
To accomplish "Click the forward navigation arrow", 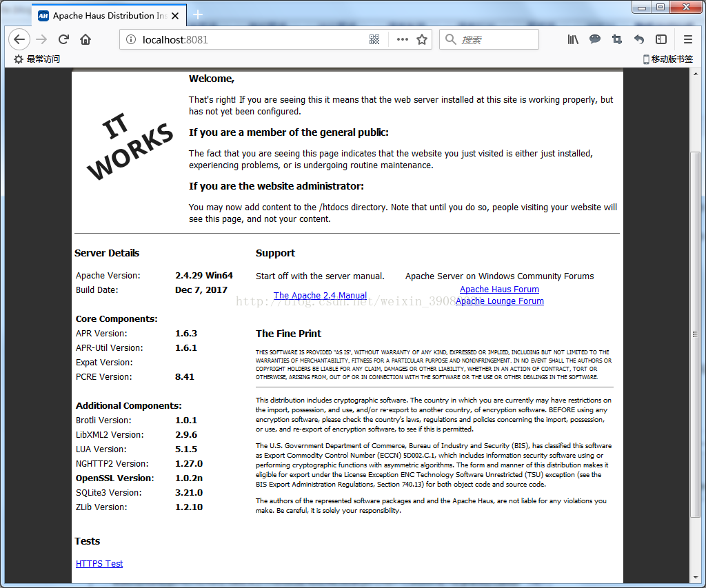I will click(41, 39).
